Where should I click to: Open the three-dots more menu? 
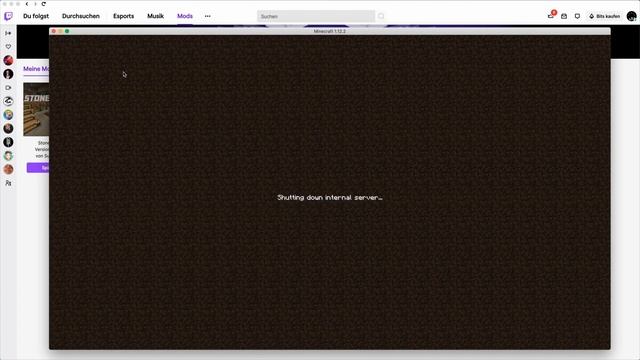[208, 16]
